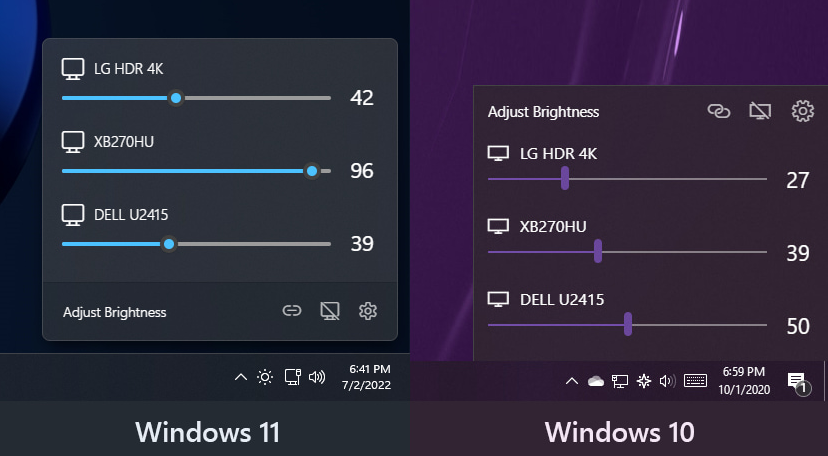This screenshot has height=456, width=828.
Task: Open settings gear in Windows 11 panel
Action: click(368, 311)
